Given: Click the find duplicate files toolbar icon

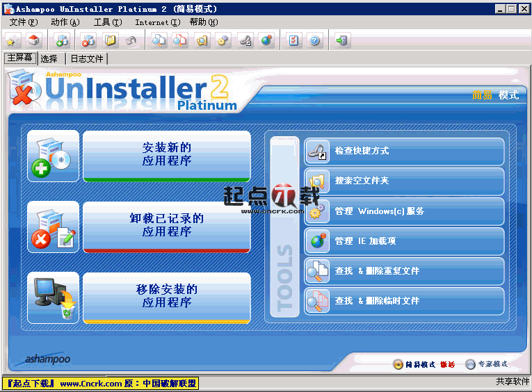Looking at the screenshot, I should click(159, 41).
